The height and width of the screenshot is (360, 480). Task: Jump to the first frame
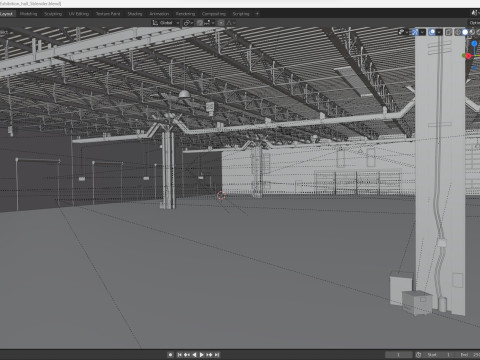point(179,355)
